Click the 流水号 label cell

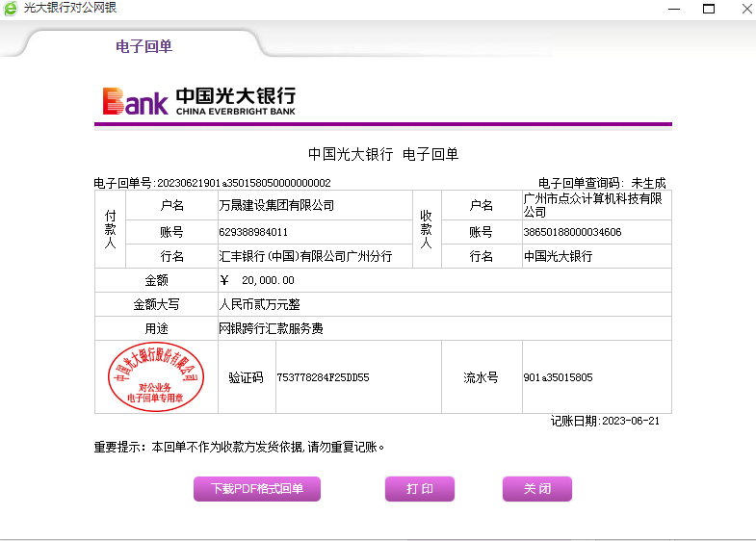point(482,377)
